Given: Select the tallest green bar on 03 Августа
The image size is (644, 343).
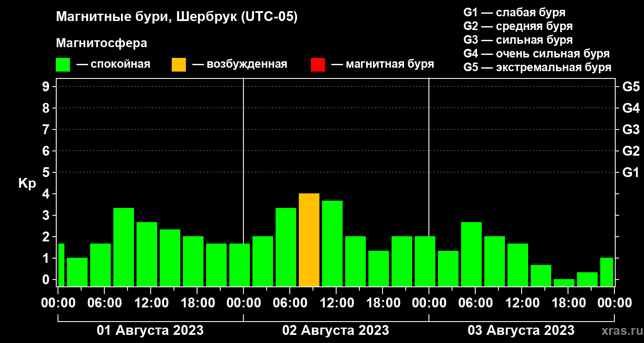Looking at the screenshot, I should coord(471,254).
